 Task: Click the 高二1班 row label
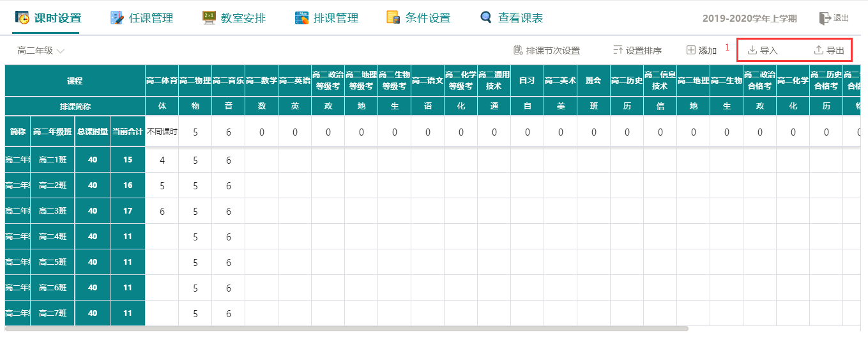click(52, 160)
